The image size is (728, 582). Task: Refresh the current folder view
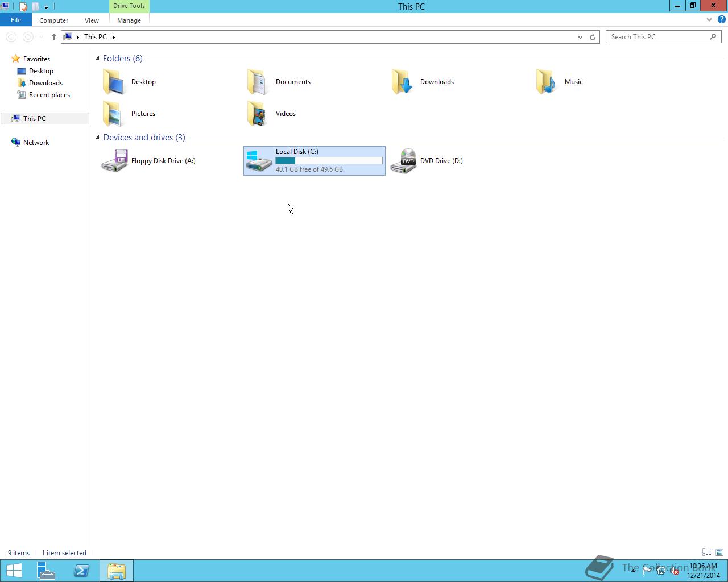pyautogui.click(x=592, y=36)
